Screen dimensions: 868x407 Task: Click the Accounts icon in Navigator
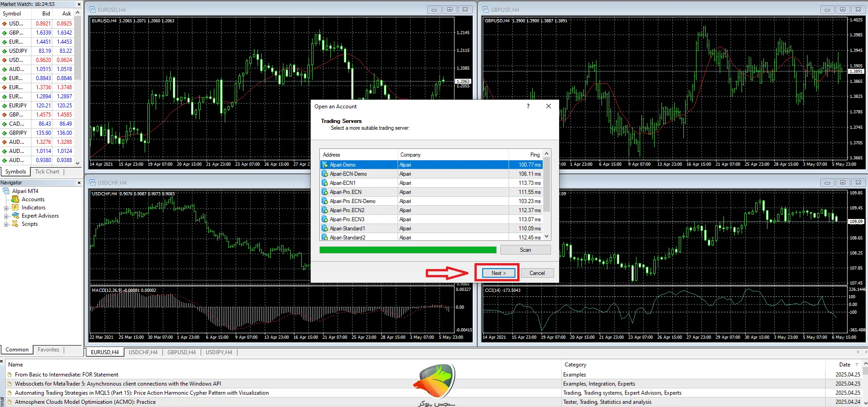click(x=15, y=199)
